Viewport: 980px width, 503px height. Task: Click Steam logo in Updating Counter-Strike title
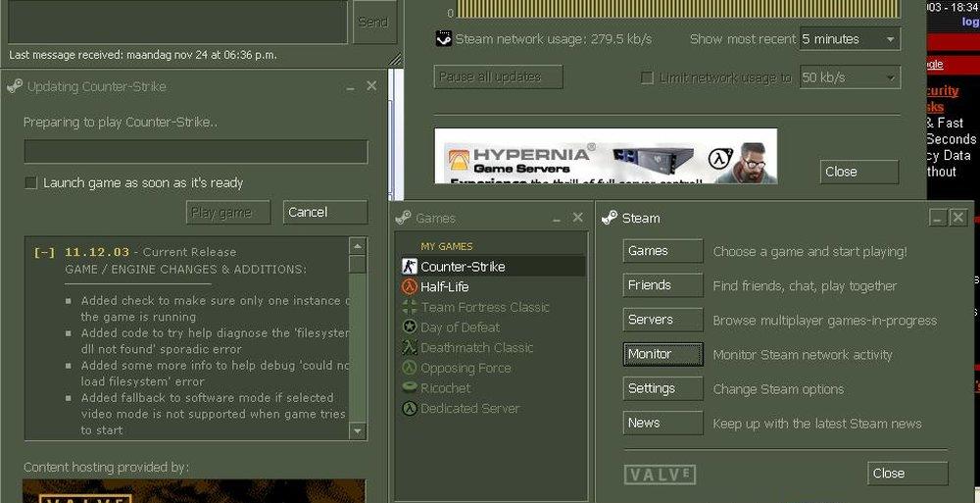pyautogui.click(x=15, y=85)
